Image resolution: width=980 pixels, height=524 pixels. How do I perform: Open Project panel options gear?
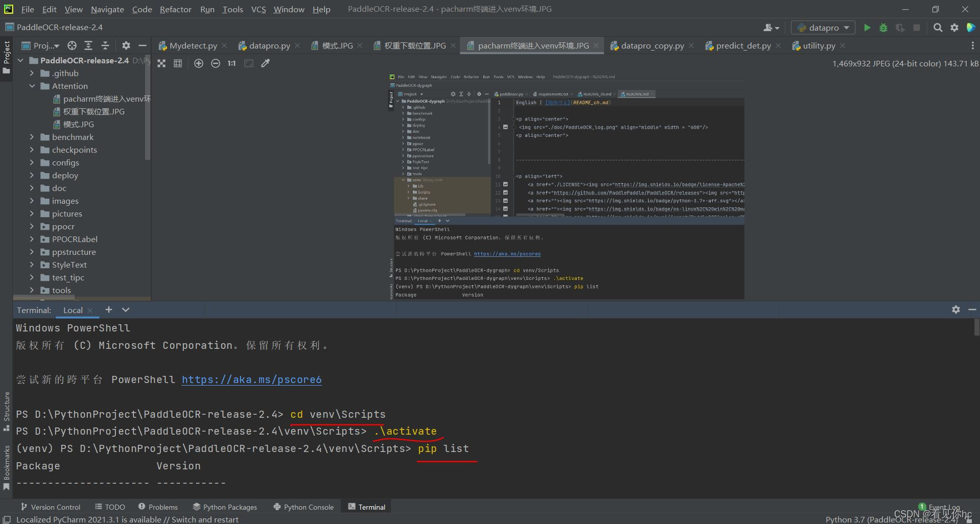pyautogui.click(x=126, y=45)
